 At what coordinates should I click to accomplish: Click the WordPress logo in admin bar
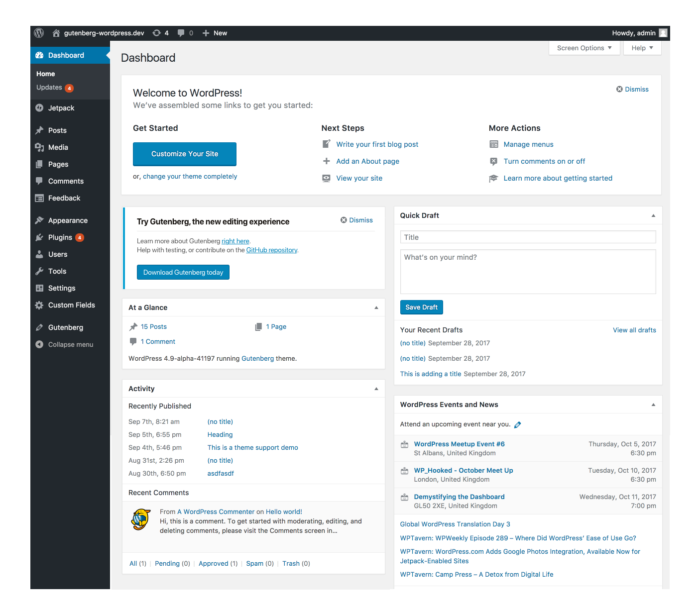tap(39, 33)
